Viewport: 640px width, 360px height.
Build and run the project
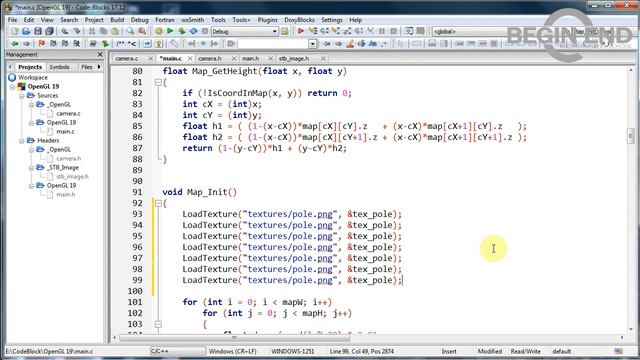182,31
